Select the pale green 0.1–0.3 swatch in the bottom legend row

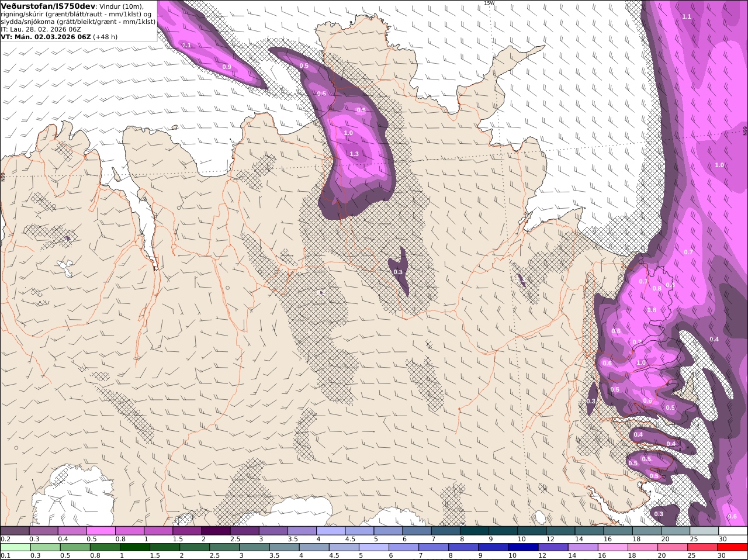click(x=15, y=548)
